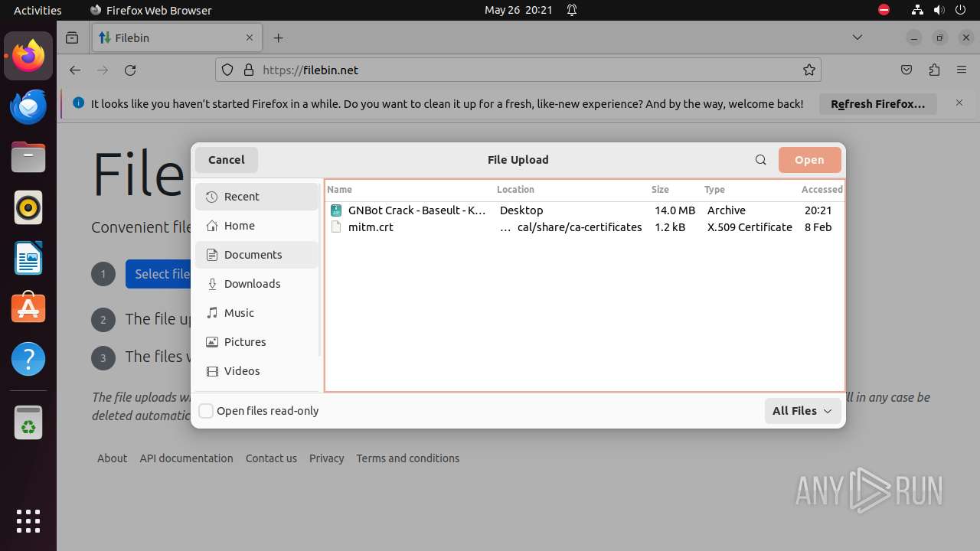The image size is (980, 551).
Task: Open the Help icon in the dock
Action: 28,359
